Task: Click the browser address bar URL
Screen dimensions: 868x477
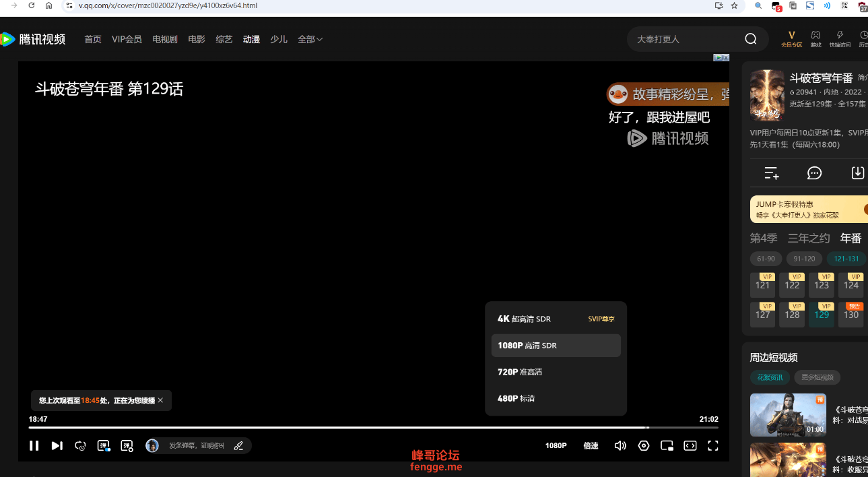Action: click(168, 5)
